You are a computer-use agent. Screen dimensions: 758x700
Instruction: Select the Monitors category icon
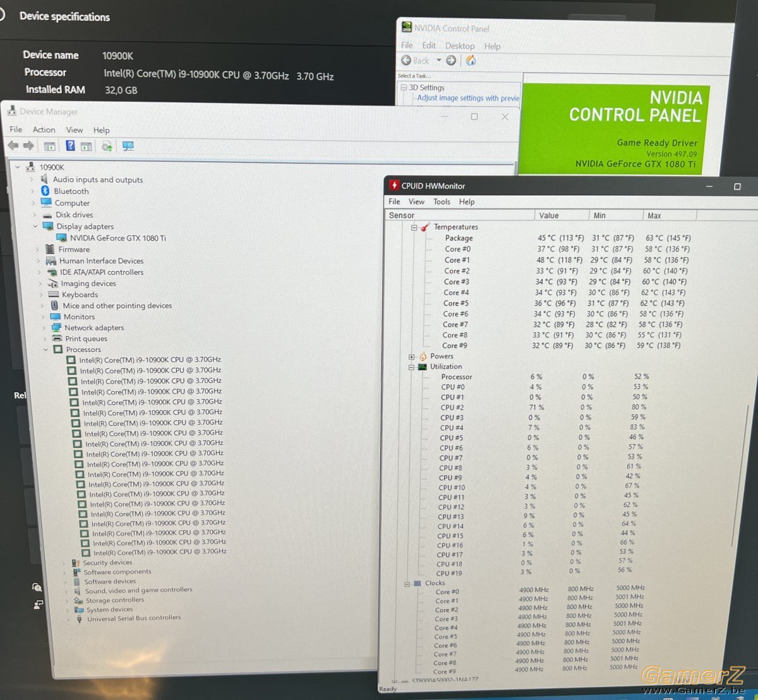56,317
